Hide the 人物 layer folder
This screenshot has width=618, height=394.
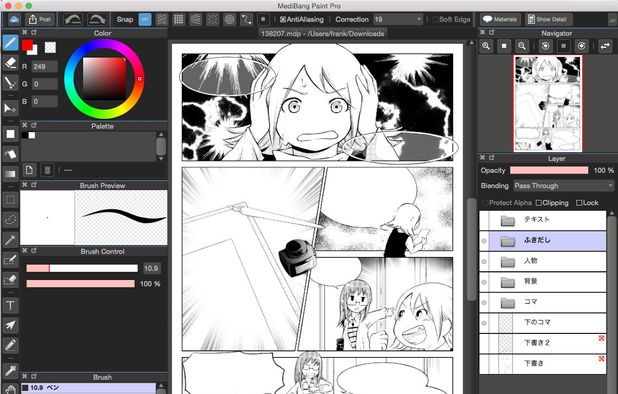tap(484, 261)
